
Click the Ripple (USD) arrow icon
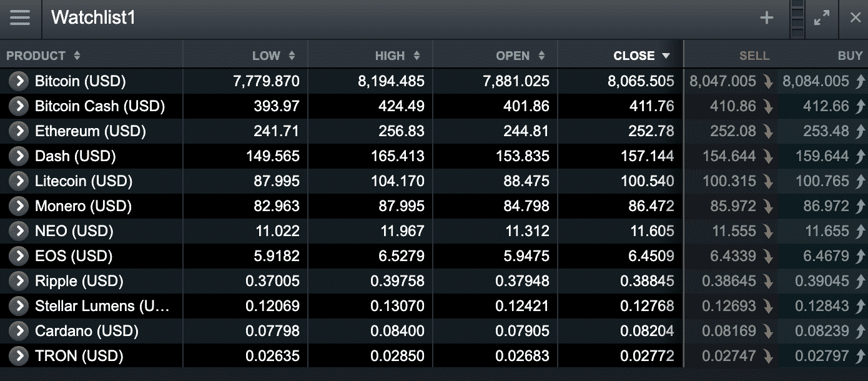coord(19,281)
